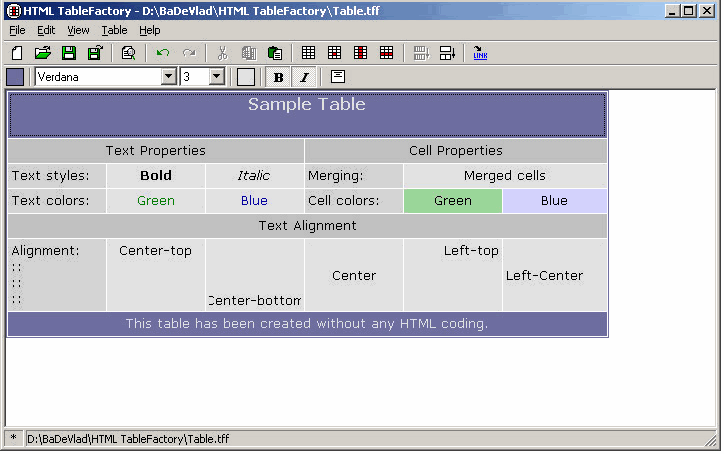Viewport: 724px width, 454px height.
Task: Select the 'Sample Table' header cell
Action: click(306, 114)
